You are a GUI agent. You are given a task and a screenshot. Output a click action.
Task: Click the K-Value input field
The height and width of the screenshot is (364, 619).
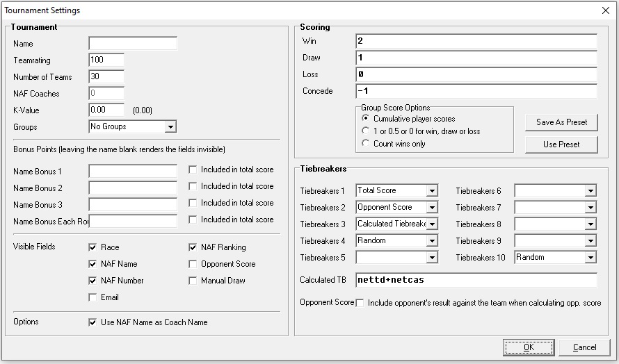click(106, 110)
